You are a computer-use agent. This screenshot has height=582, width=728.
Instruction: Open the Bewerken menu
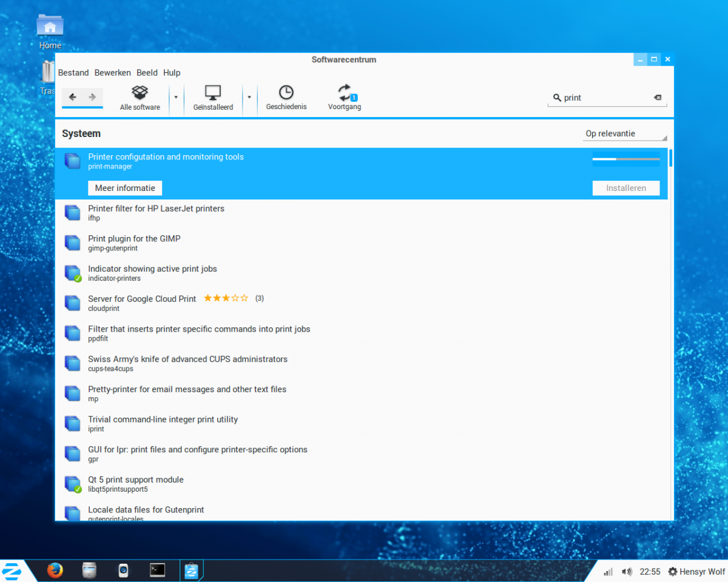(x=112, y=73)
